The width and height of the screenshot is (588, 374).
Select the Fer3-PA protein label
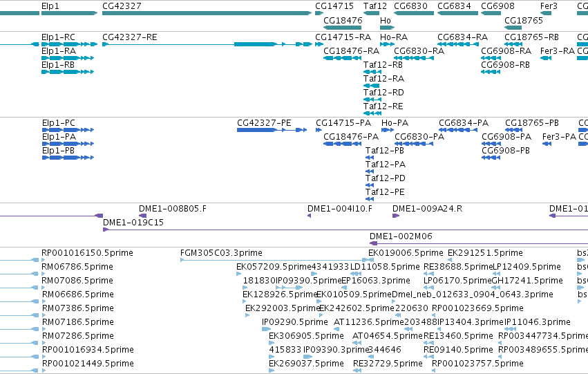point(559,137)
